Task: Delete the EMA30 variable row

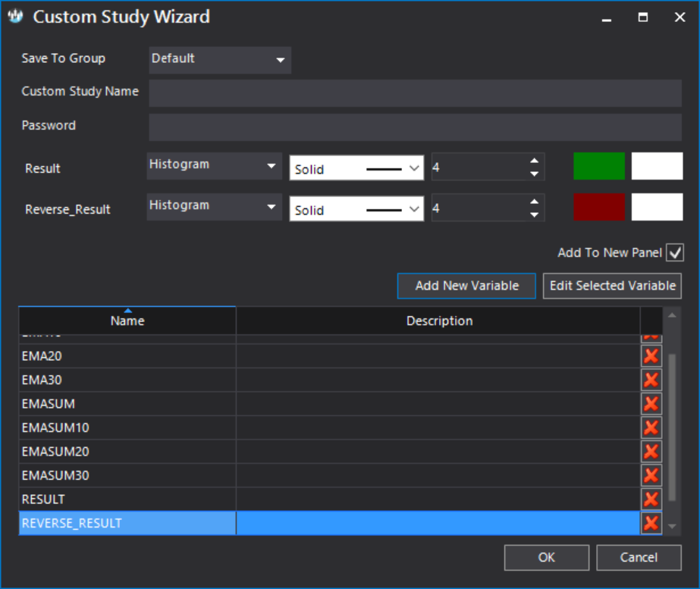Action: coord(651,380)
